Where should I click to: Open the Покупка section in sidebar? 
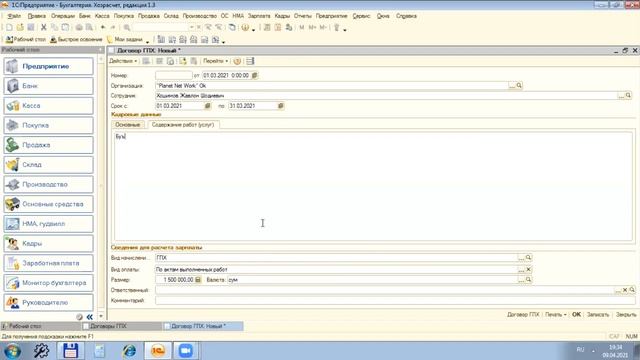click(49, 125)
